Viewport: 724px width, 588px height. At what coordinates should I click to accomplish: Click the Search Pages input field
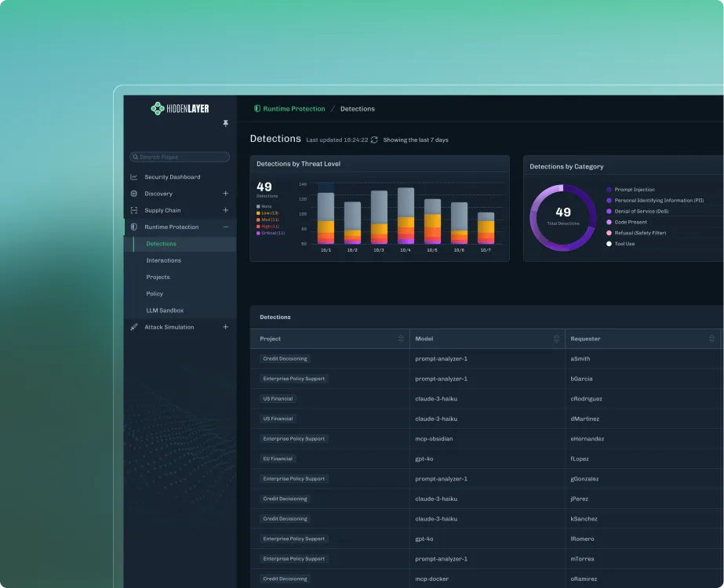(x=180, y=157)
